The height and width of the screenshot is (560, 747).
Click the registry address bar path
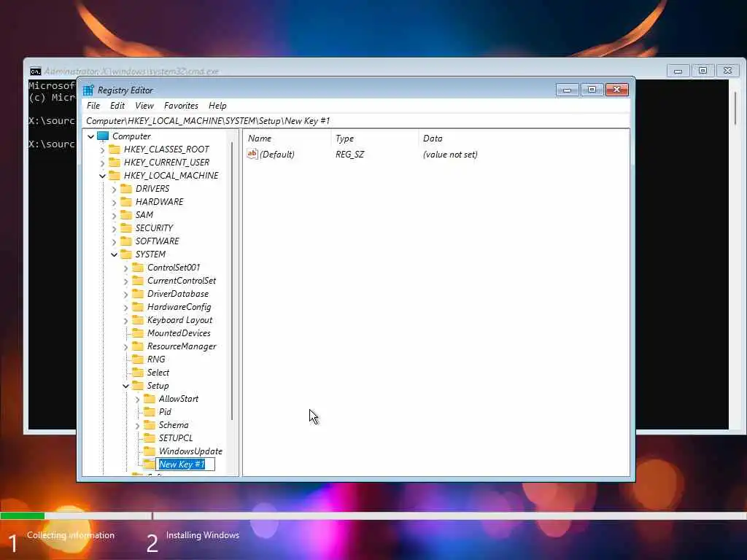[x=356, y=121]
